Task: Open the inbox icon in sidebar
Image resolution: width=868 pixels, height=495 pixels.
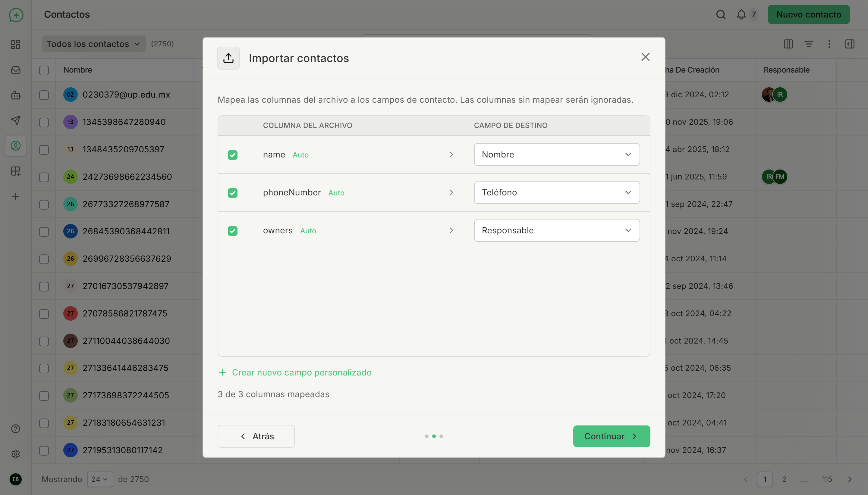Action: [16, 70]
